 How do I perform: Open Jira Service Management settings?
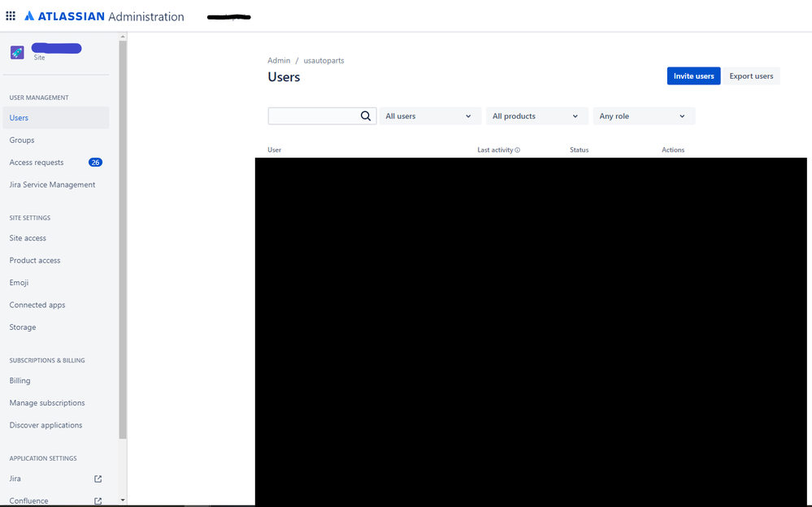point(52,184)
